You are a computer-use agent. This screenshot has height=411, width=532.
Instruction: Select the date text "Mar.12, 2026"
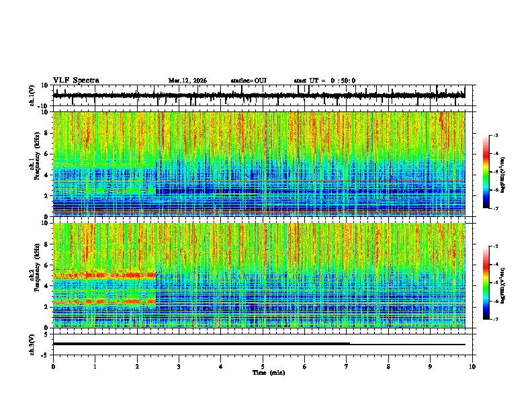(x=187, y=81)
